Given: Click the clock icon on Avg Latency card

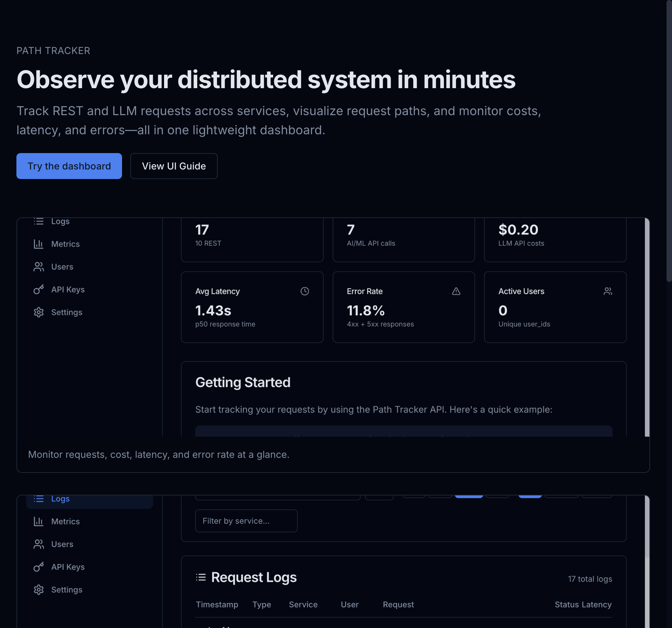Looking at the screenshot, I should coord(305,291).
